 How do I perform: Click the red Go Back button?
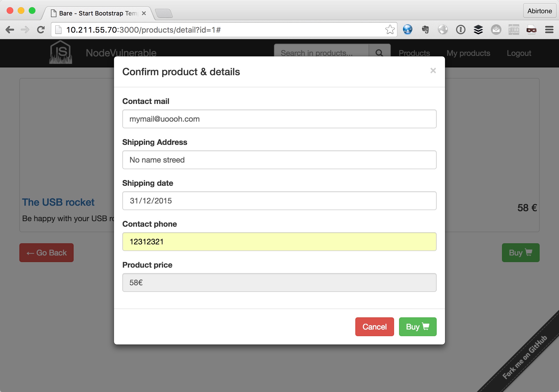(x=46, y=252)
